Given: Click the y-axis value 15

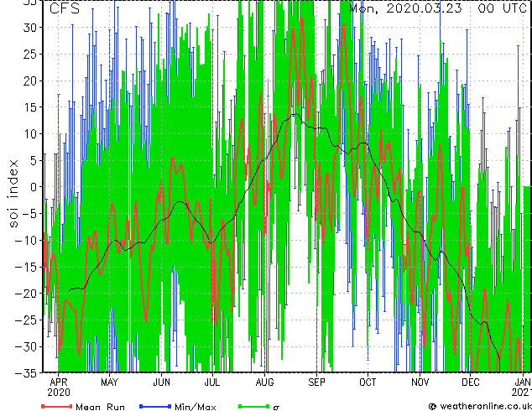Looking at the screenshot, I should pos(30,107).
